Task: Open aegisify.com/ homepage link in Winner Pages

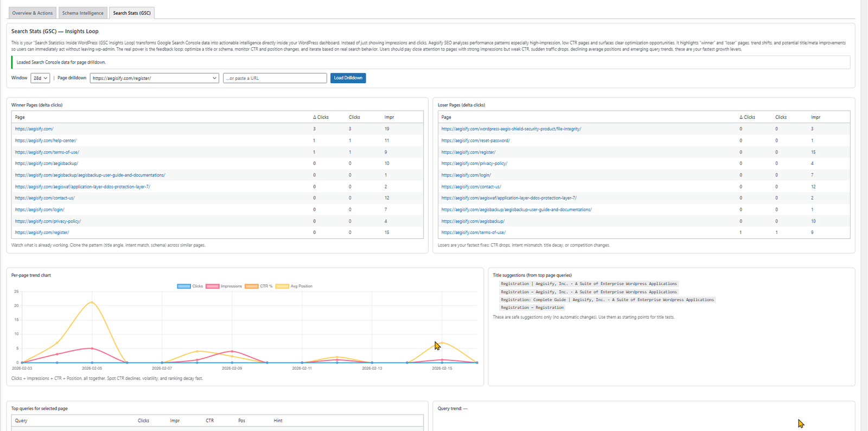Action: 34,129
